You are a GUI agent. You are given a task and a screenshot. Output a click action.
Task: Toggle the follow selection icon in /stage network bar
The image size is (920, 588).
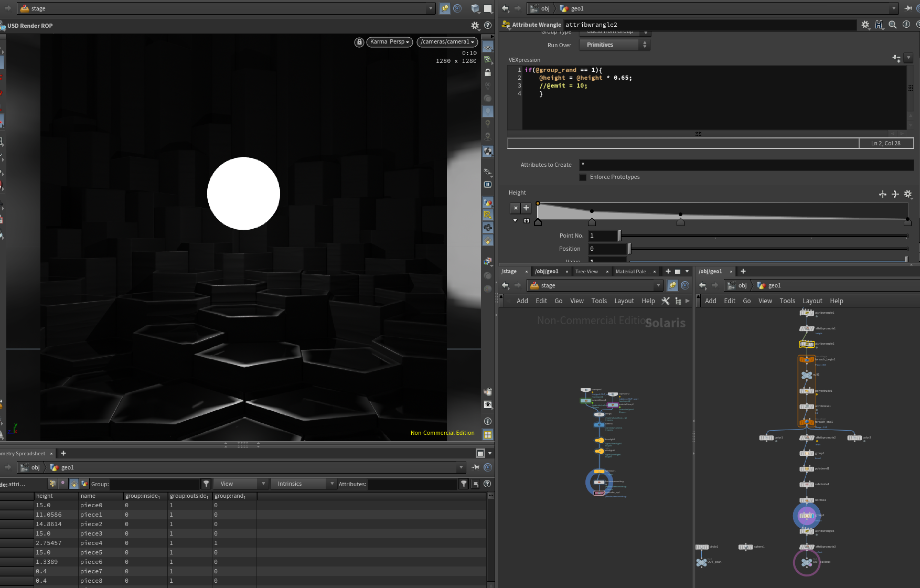(672, 285)
